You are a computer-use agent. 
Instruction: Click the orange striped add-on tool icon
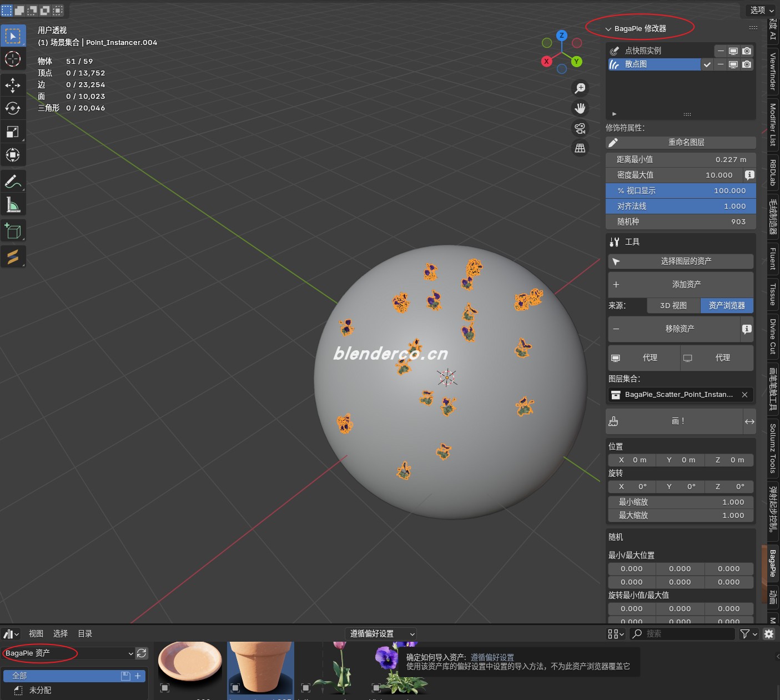point(13,256)
